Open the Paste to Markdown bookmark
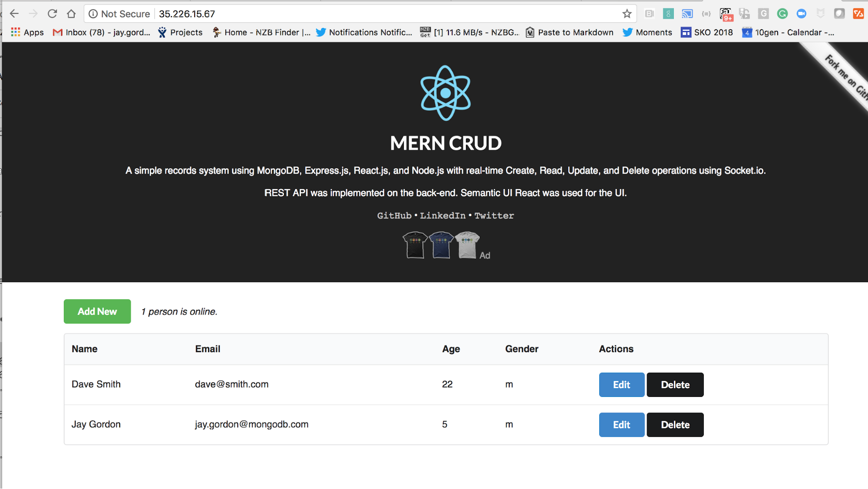The width and height of the screenshot is (868, 489). point(569,32)
